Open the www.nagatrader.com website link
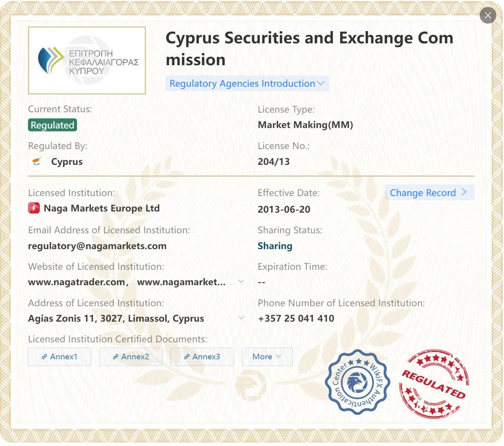 (x=77, y=282)
